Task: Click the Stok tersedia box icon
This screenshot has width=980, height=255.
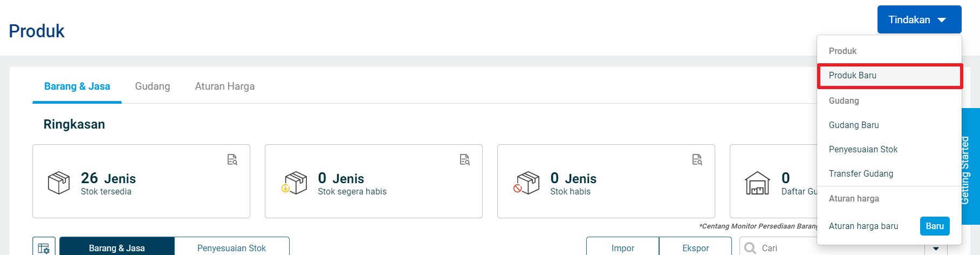Action: point(59,183)
